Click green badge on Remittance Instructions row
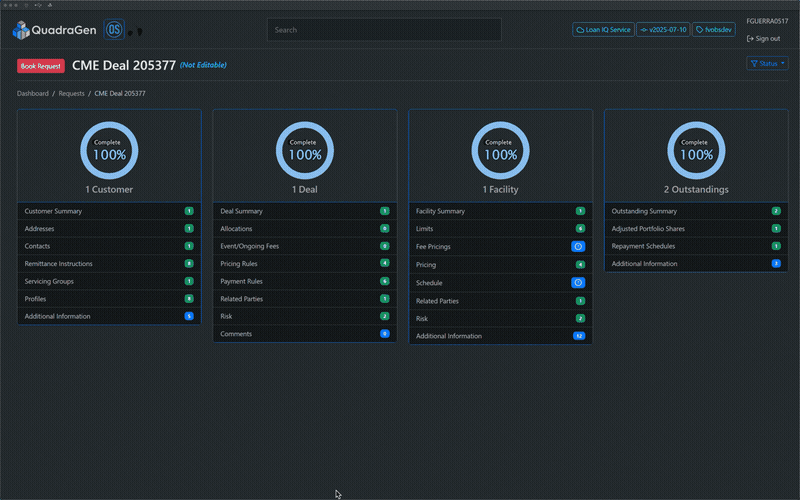The image size is (800, 500). (x=189, y=264)
